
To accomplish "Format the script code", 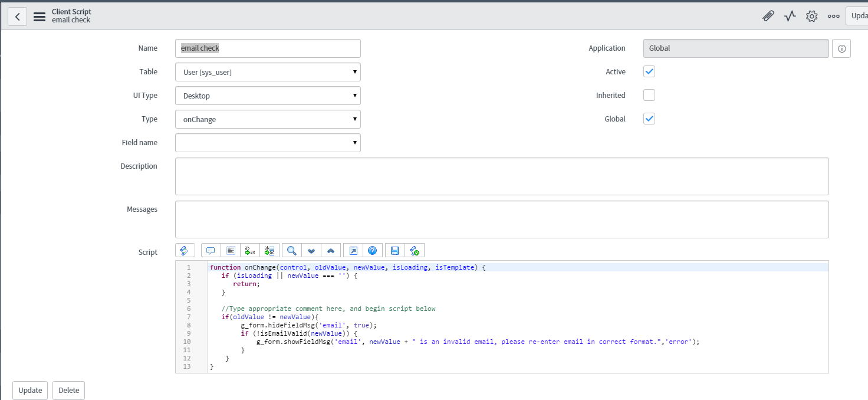I will [231, 250].
